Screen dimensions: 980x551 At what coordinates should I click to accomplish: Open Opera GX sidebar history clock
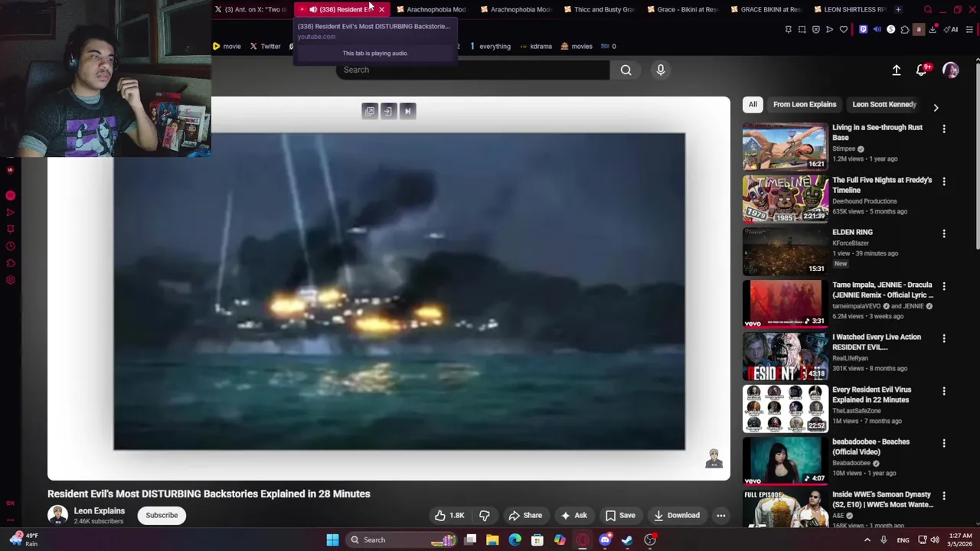(x=10, y=246)
